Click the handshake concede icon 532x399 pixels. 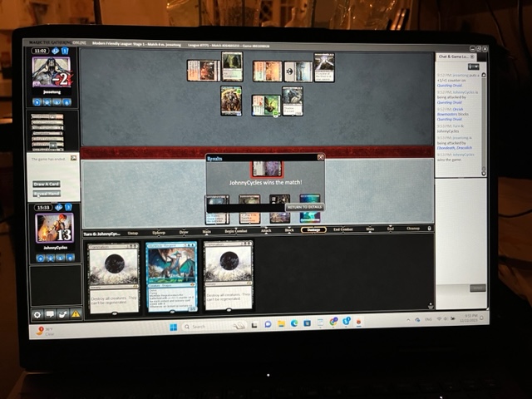pos(63,314)
